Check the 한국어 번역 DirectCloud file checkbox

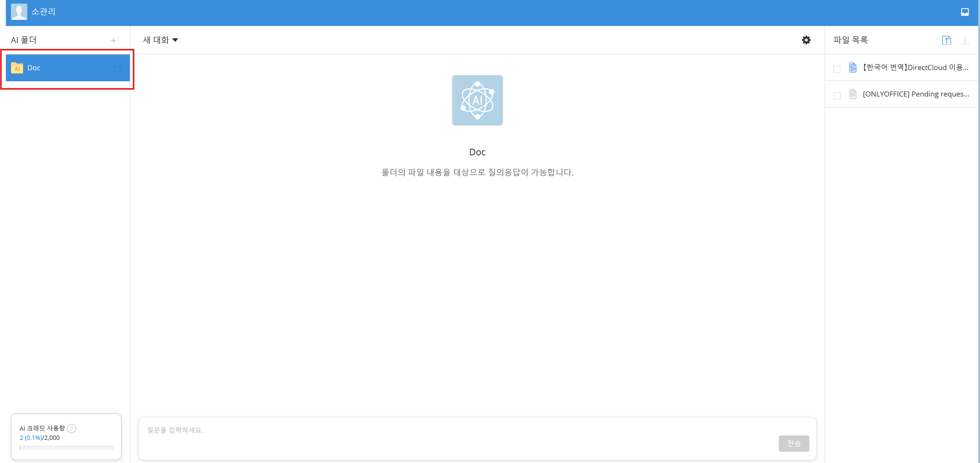[837, 69]
